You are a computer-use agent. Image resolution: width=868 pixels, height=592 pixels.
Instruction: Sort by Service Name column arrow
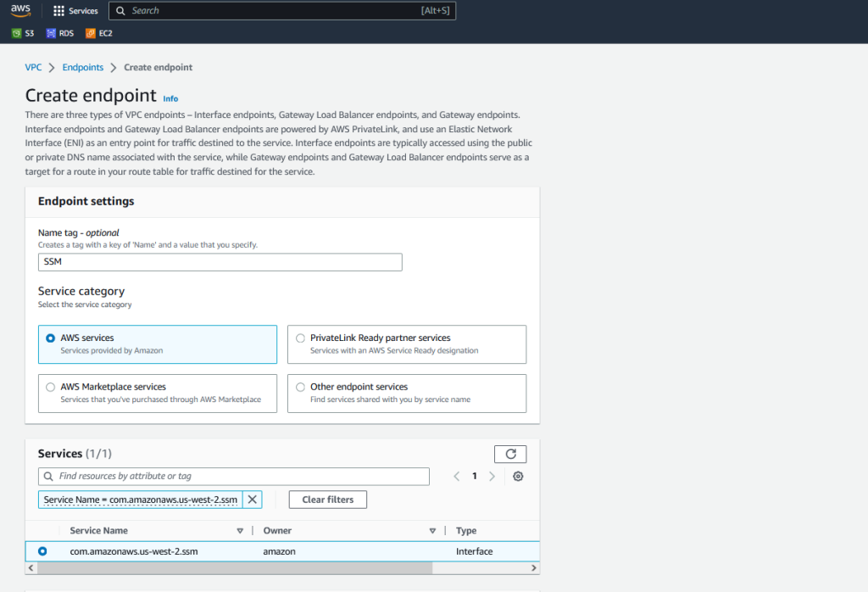tap(240, 531)
